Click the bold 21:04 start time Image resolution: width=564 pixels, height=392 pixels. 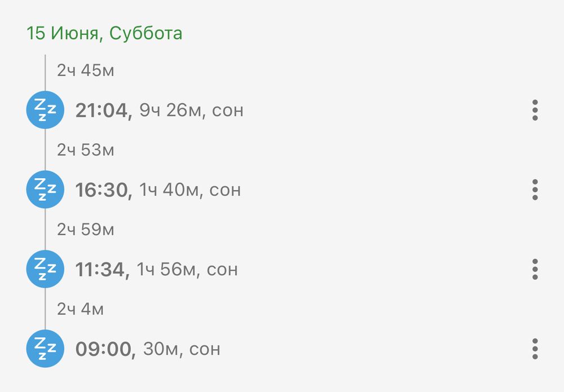tap(104, 111)
